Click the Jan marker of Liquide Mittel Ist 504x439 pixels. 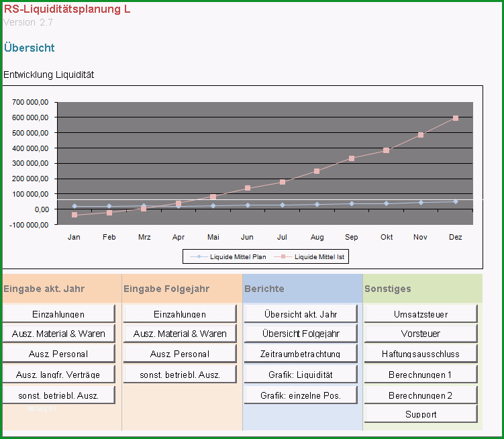tap(74, 215)
